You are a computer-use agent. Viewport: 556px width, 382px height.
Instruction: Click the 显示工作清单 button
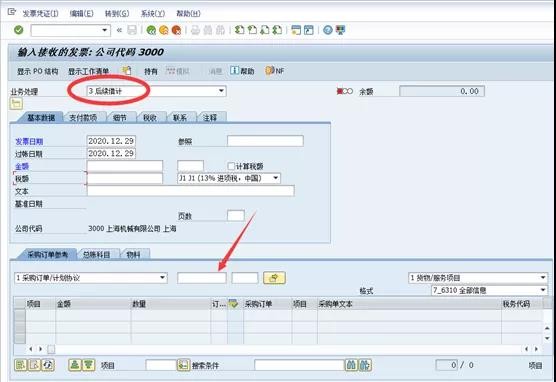click(x=89, y=71)
